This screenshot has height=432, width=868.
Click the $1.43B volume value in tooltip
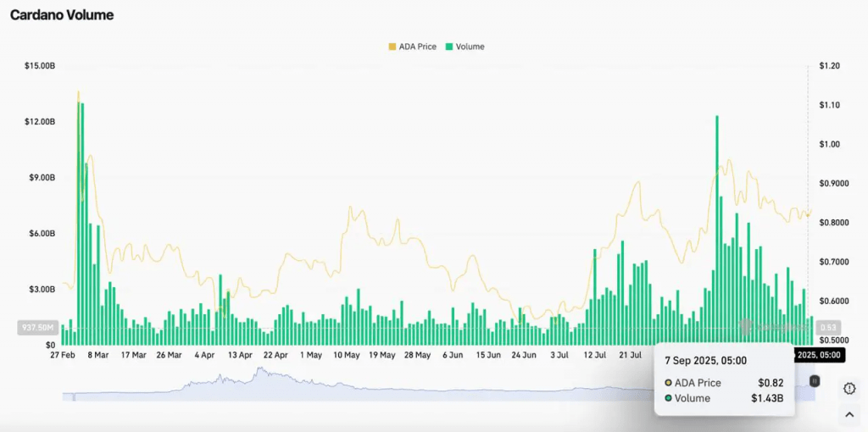[770, 398]
